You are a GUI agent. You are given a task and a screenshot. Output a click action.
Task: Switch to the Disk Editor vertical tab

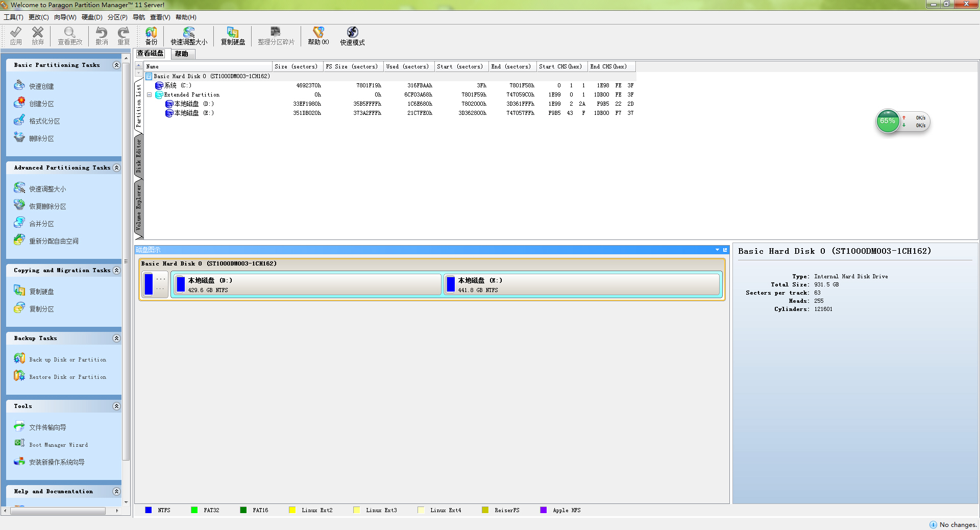click(x=138, y=157)
